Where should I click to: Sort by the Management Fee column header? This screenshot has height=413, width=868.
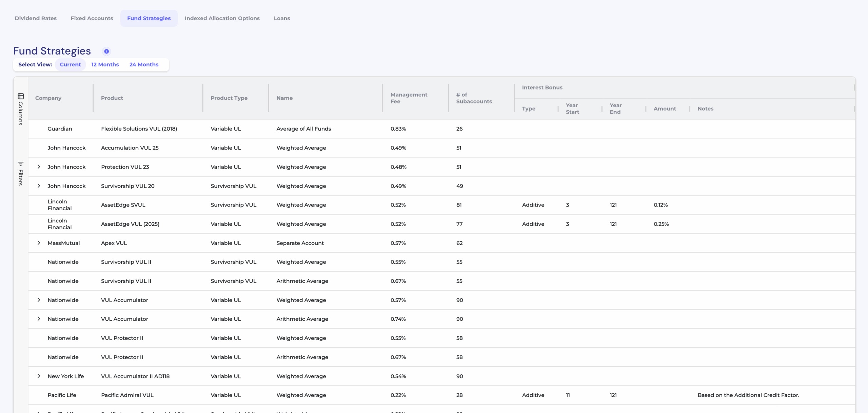(x=409, y=98)
